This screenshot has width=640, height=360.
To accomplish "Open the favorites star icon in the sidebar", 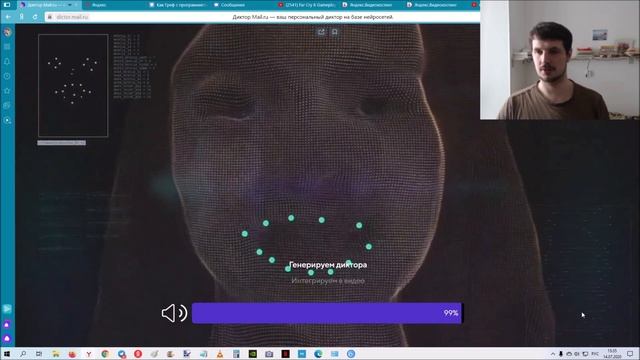I will (7, 91).
